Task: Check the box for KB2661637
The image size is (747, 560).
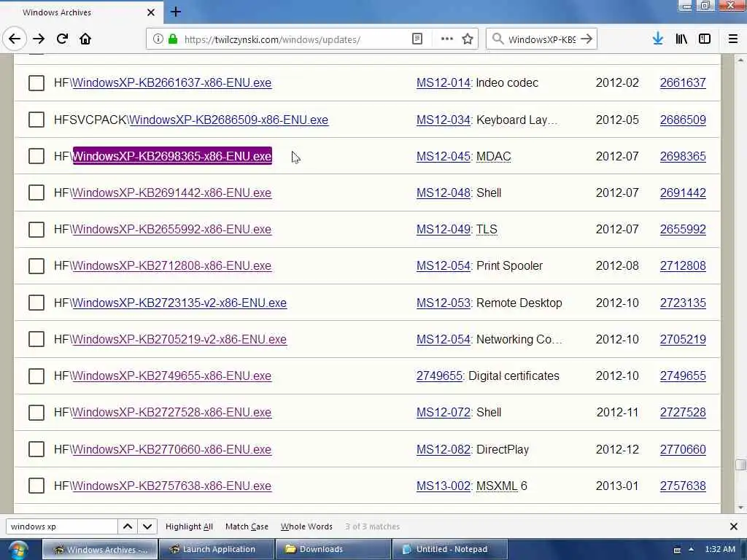Action: point(36,83)
